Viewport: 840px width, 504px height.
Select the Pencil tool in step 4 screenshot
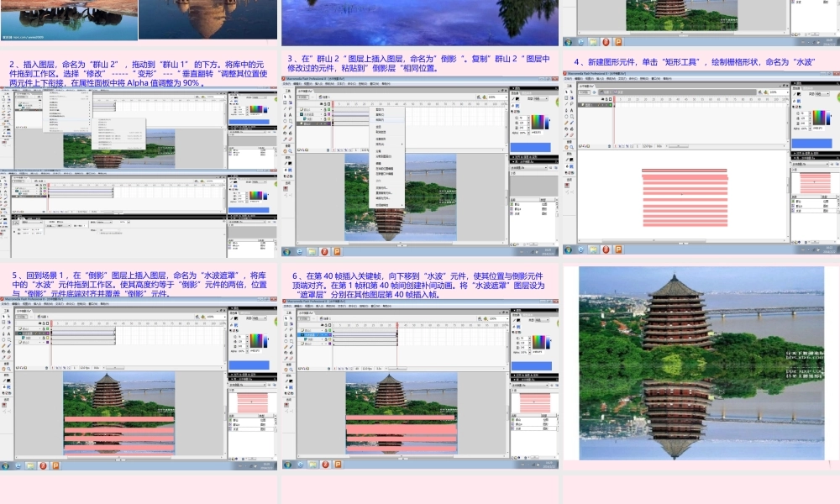point(566,123)
